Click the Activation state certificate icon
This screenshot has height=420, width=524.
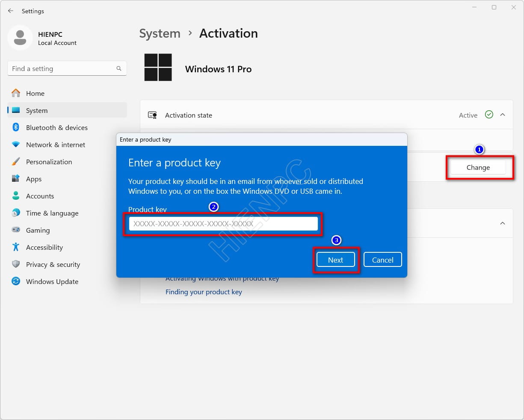point(152,115)
